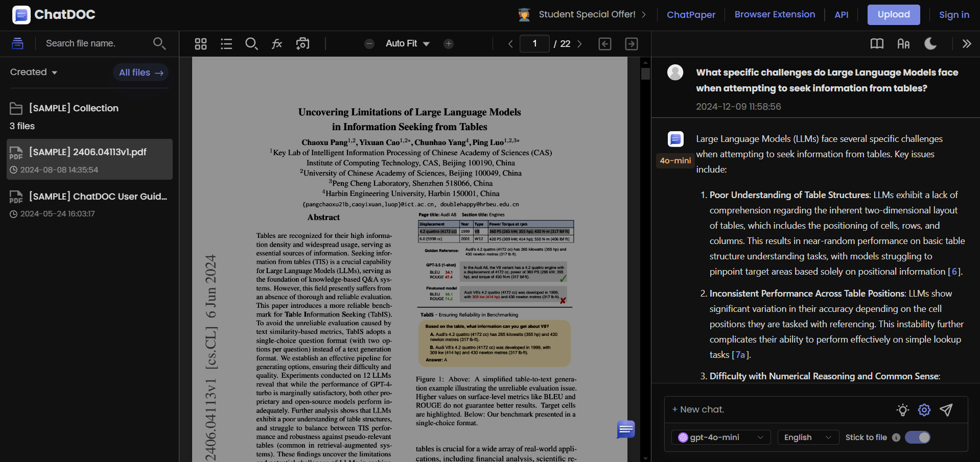
Task: Open the in-document search magnifier
Action: coord(251,44)
